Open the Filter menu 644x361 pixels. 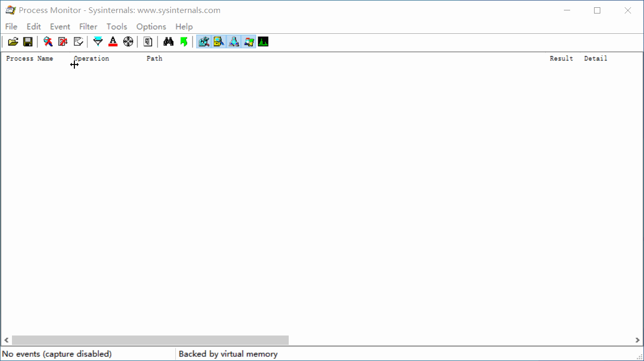coord(88,27)
